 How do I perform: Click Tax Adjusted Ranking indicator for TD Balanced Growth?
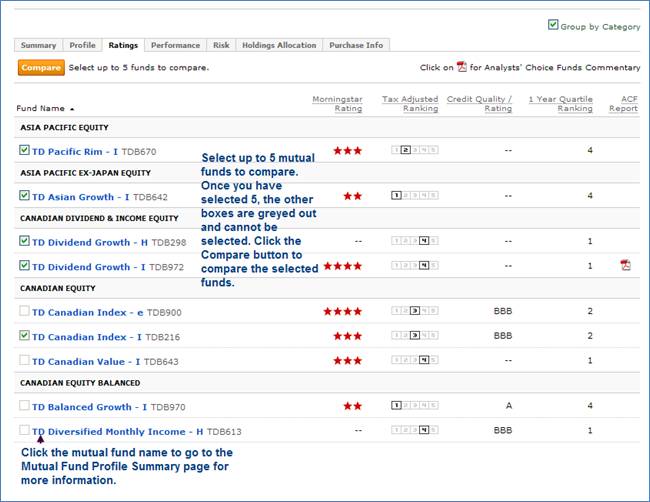[x=415, y=405]
